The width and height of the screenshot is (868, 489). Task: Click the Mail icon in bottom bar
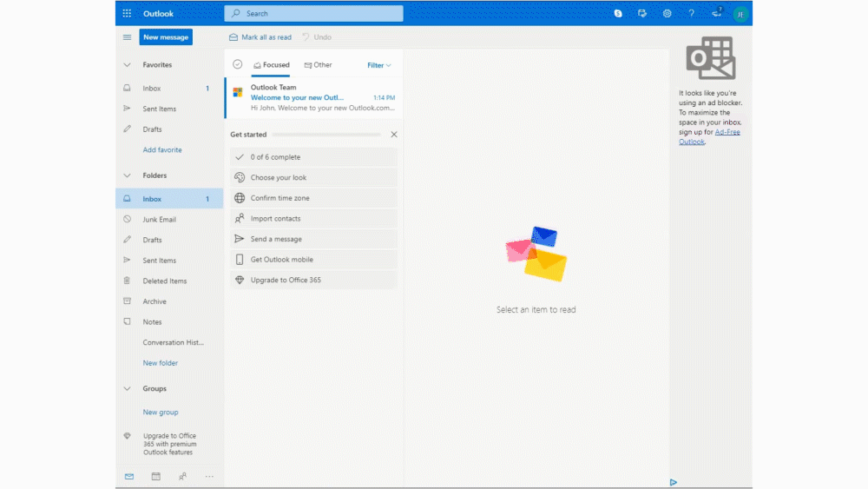click(129, 476)
